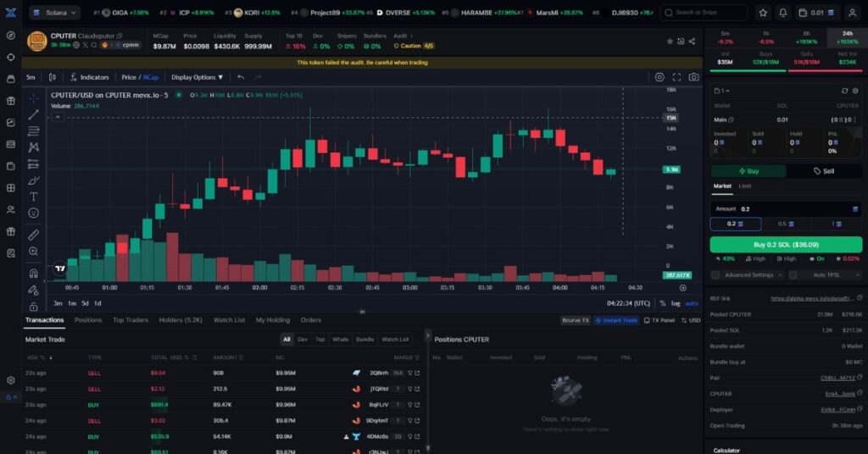The width and height of the screenshot is (868, 454).
Task: Toggle USD currency display
Action: pos(691,320)
